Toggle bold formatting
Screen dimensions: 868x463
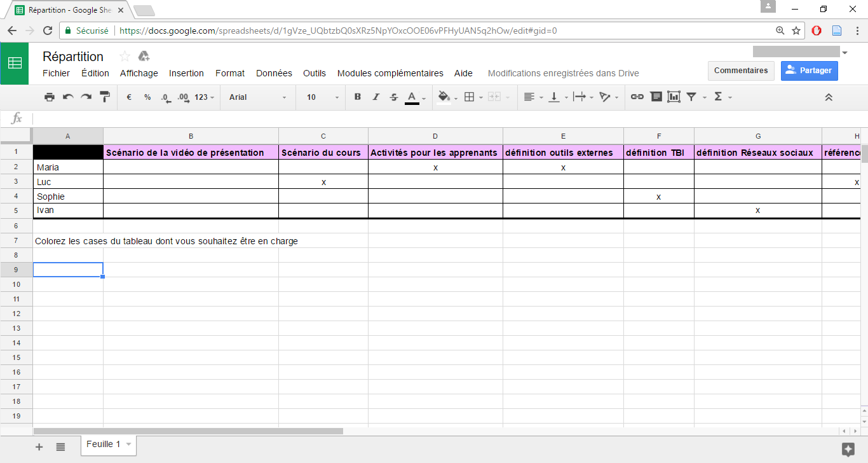point(358,97)
